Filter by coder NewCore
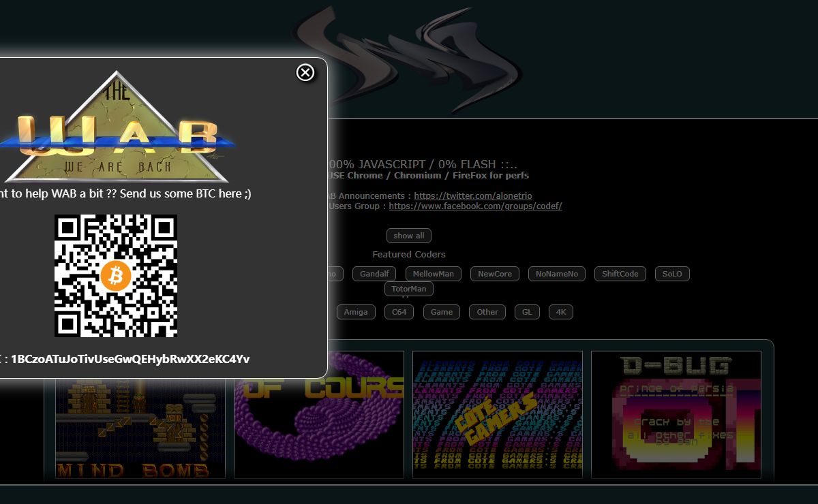Image resolution: width=818 pixels, height=504 pixels. (x=495, y=274)
